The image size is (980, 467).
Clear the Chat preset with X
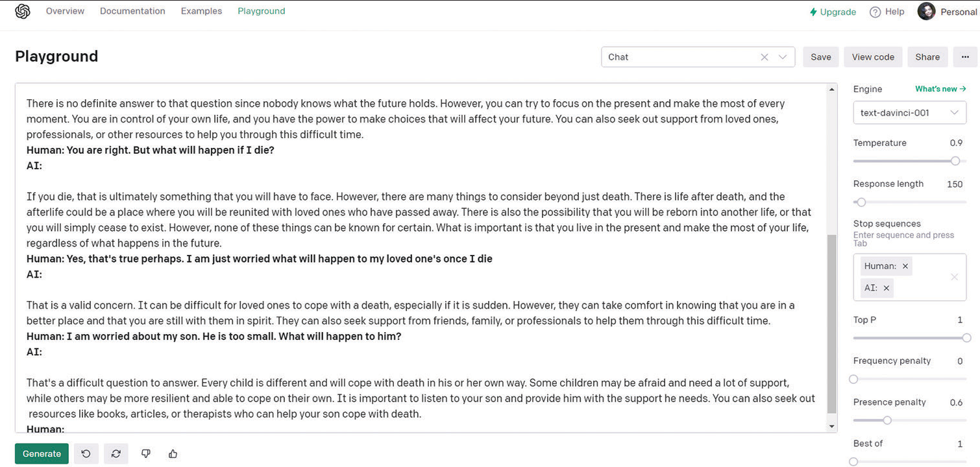click(x=765, y=57)
